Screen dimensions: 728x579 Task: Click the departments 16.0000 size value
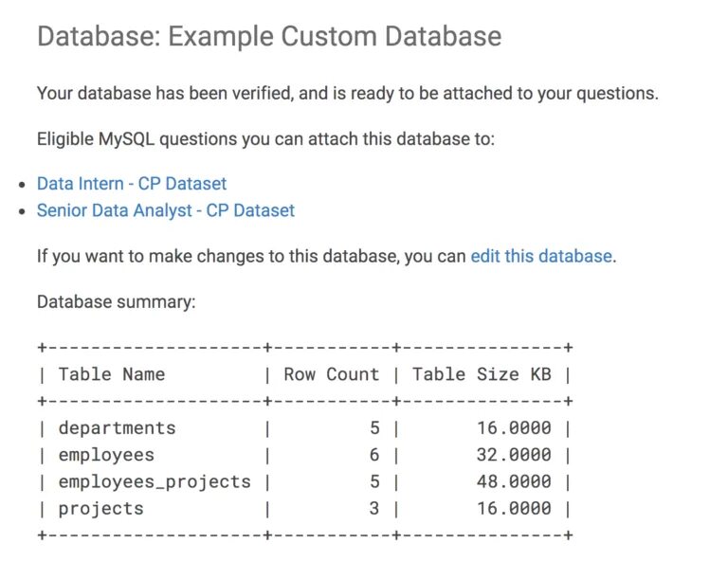[513, 428]
